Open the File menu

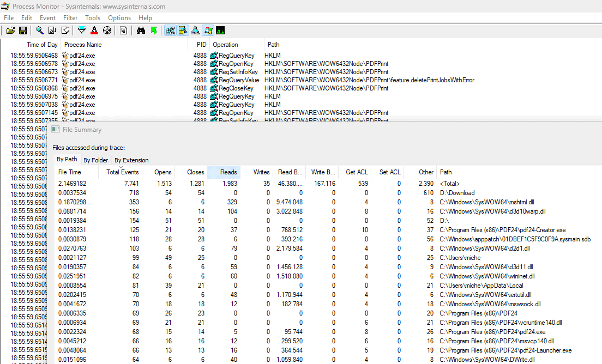(x=9, y=18)
